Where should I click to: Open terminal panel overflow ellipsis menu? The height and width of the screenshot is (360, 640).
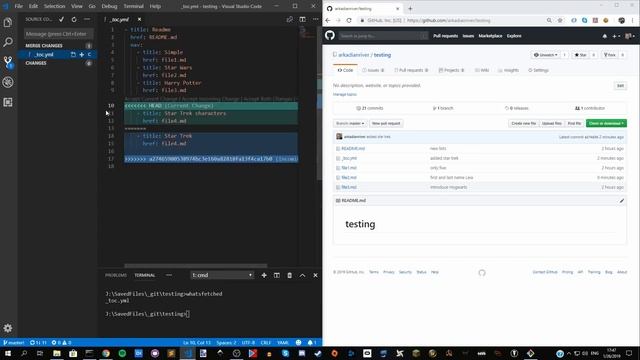coord(169,275)
